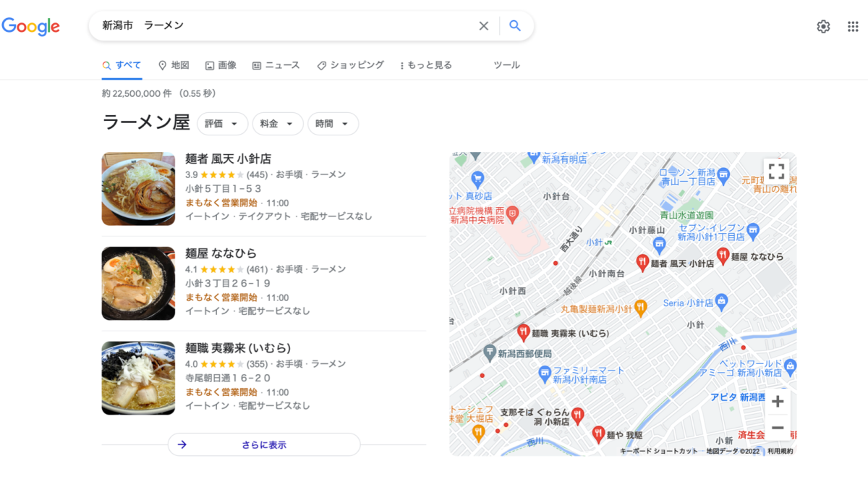Open the 麺者 風天 小針店 listing
The height and width of the screenshot is (477, 868).
tap(228, 159)
